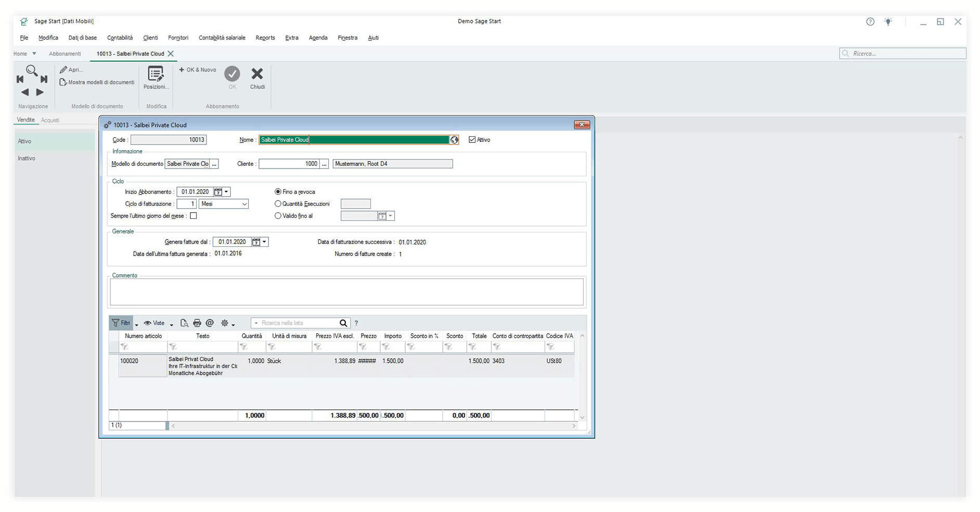Switch to the Abbonamenti tab
980x512 pixels.
65,54
